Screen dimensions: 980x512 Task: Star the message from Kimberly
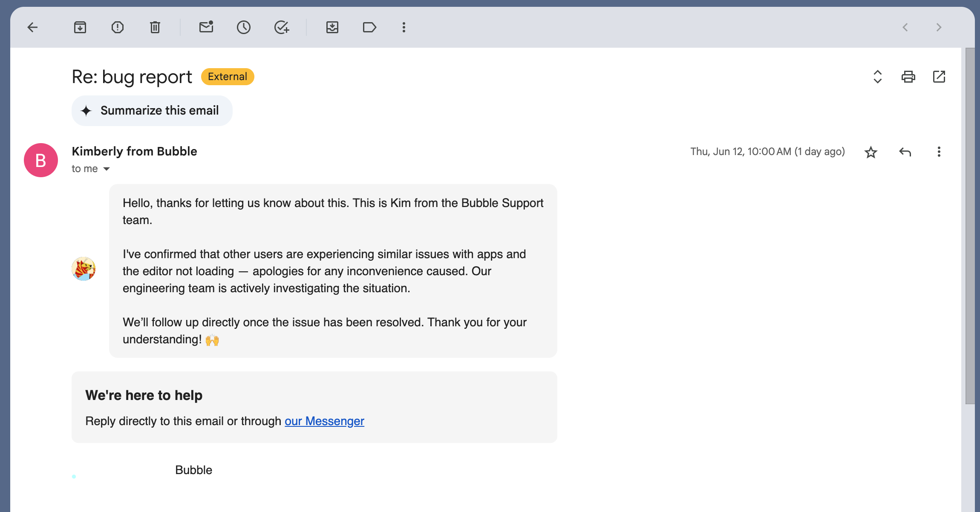click(x=871, y=152)
